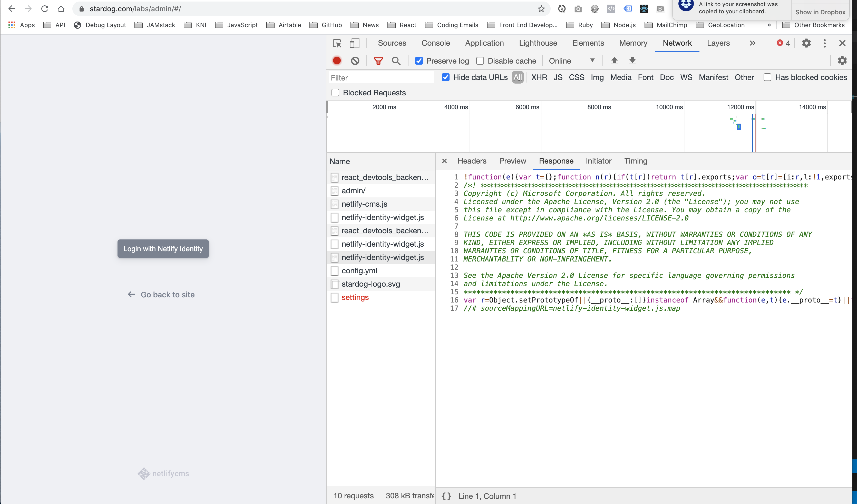Uncheck Preserve log
Image resolution: width=857 pixels, height=504 pixels.
[x=419, y=61]
